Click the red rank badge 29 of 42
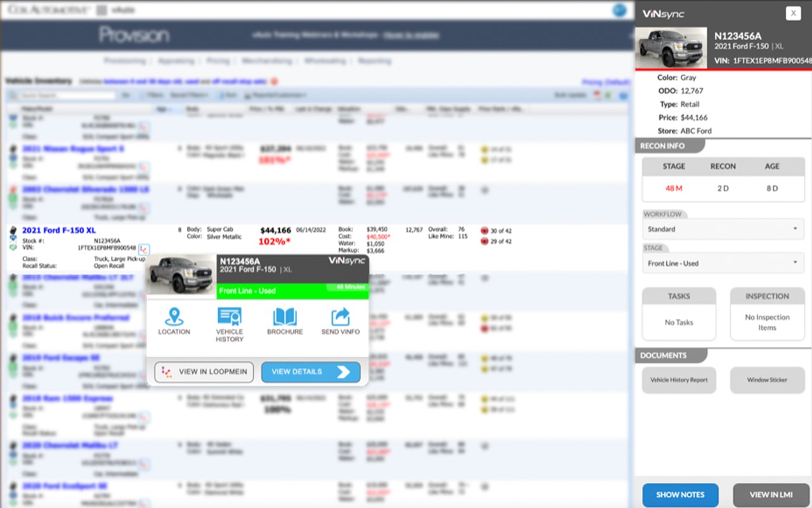The image size is (812, 508). pyautogui.click(x=485, y=241)
